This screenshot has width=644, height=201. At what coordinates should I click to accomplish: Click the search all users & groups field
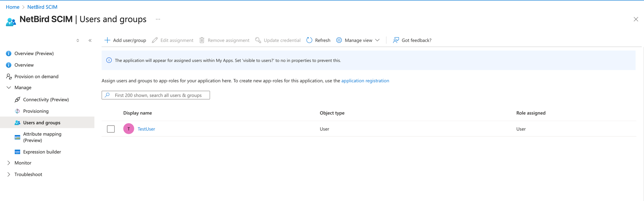pos(159,95)
